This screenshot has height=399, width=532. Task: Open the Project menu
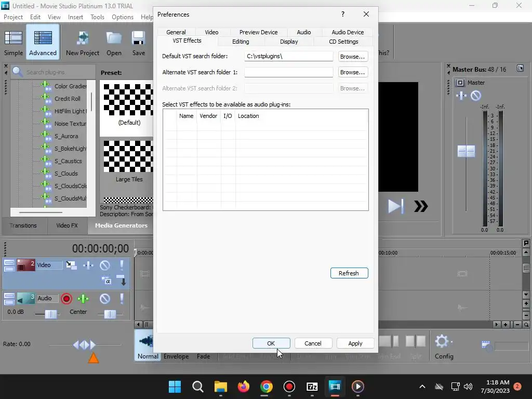(13, 17)
